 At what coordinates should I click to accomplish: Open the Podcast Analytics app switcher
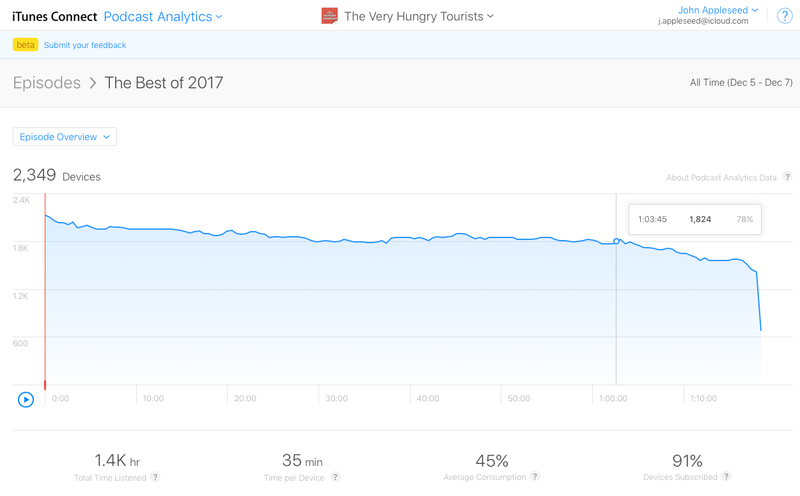tap(163, 16)
